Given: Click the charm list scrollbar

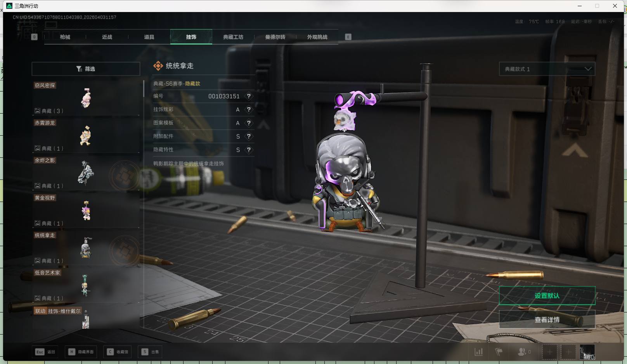Looking at the screenshot, I should pyautogui.click(x=144, y=88).
